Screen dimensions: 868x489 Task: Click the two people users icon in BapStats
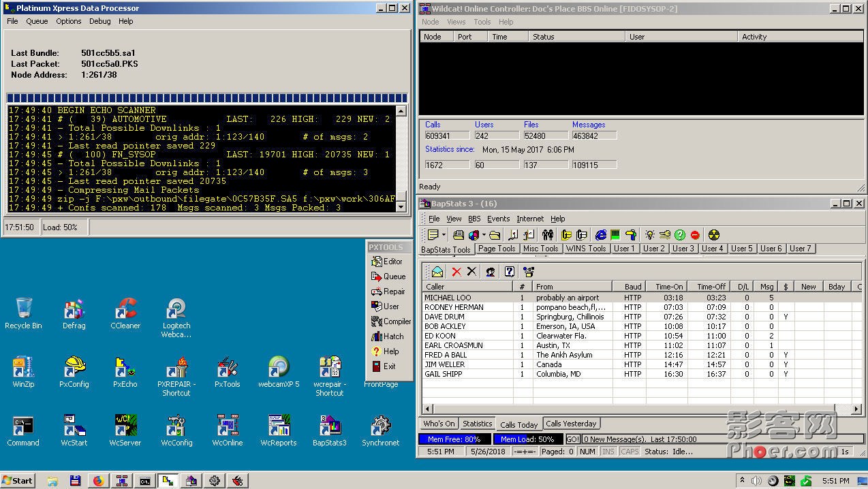coord(548,235)
